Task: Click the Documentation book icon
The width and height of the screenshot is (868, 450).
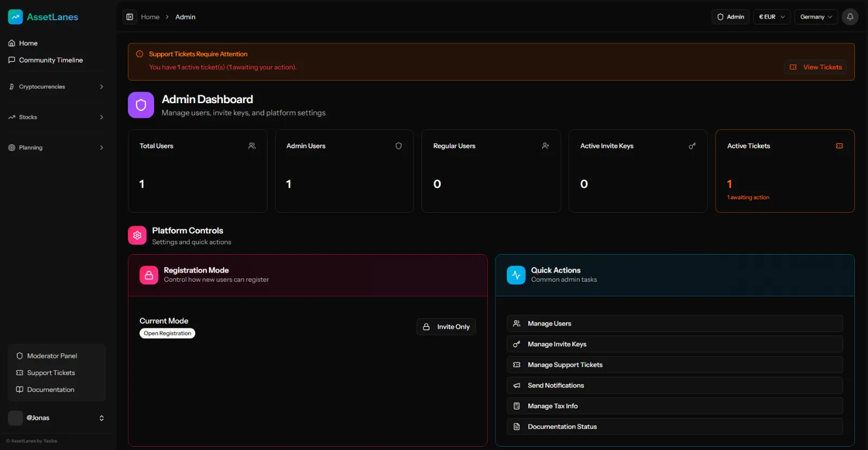Action: [x=20, y=390]
